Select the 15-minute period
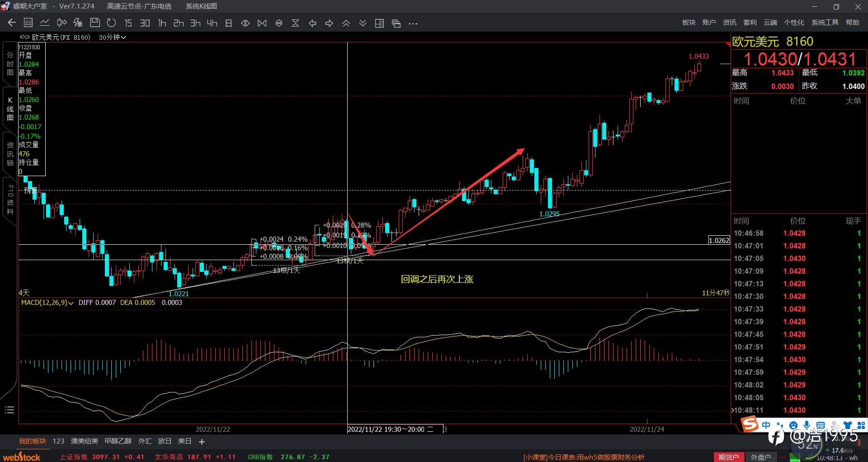868x462 pixels. tap(128, 23)
